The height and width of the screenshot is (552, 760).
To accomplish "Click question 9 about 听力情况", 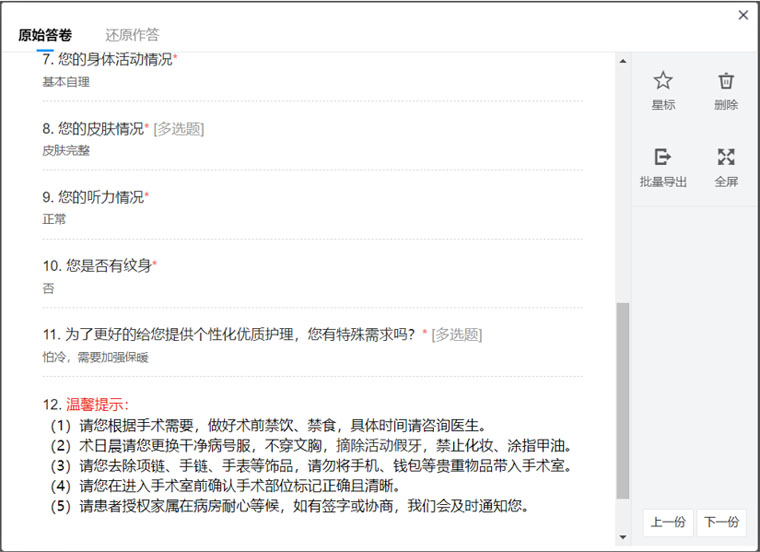I will click(x=96, y=197).
